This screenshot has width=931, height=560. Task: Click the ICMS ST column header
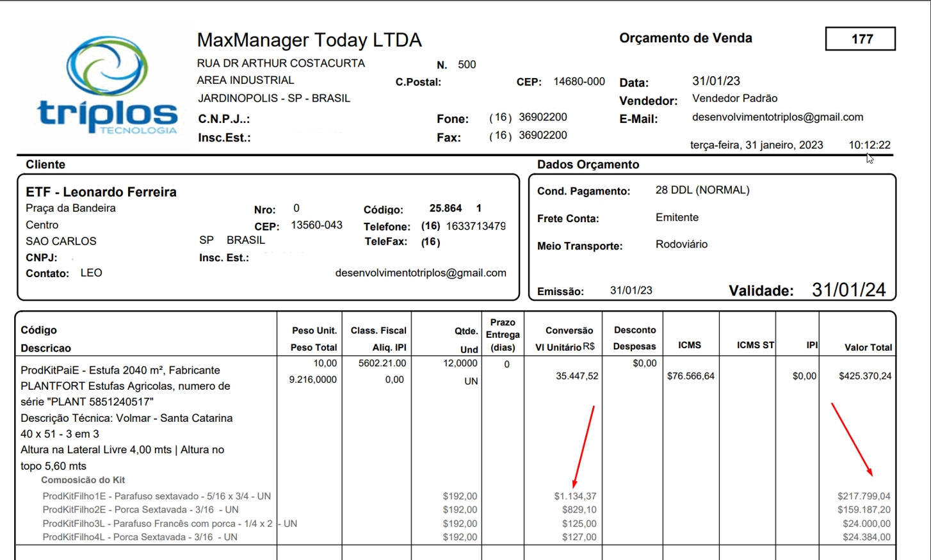[x=755, y=345]
